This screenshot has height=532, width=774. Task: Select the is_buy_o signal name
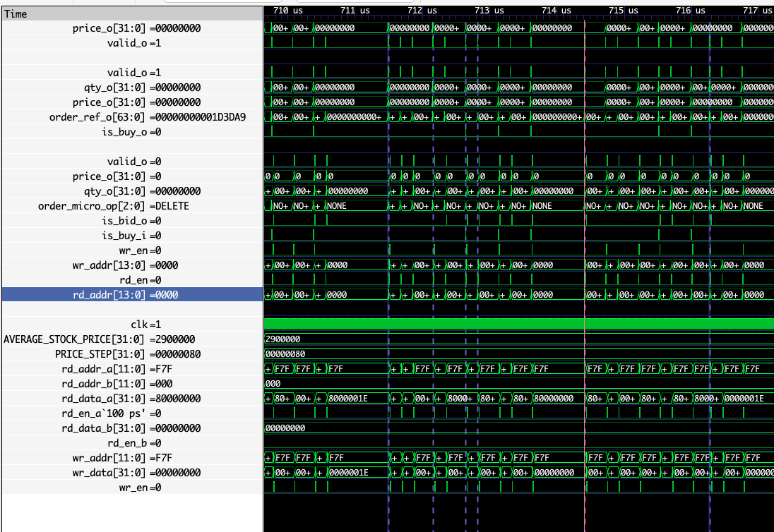[x=131, y=132]
